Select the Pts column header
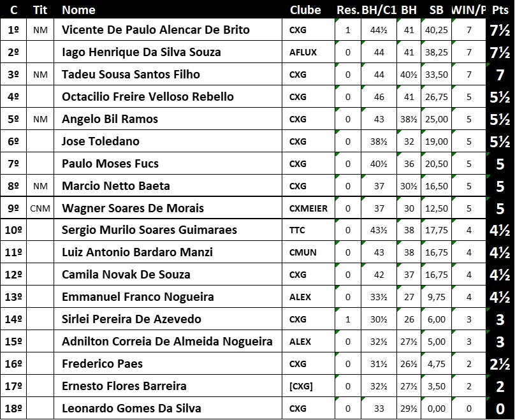 coord(500,10)
